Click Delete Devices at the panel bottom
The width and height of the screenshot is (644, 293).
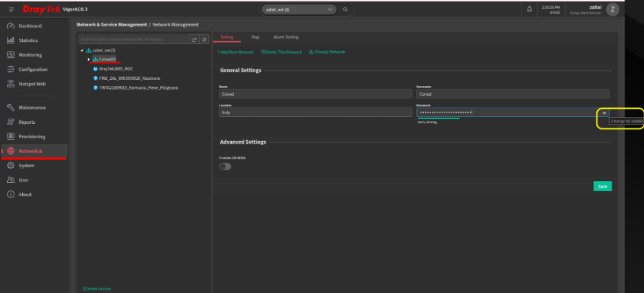pos(97,289)
